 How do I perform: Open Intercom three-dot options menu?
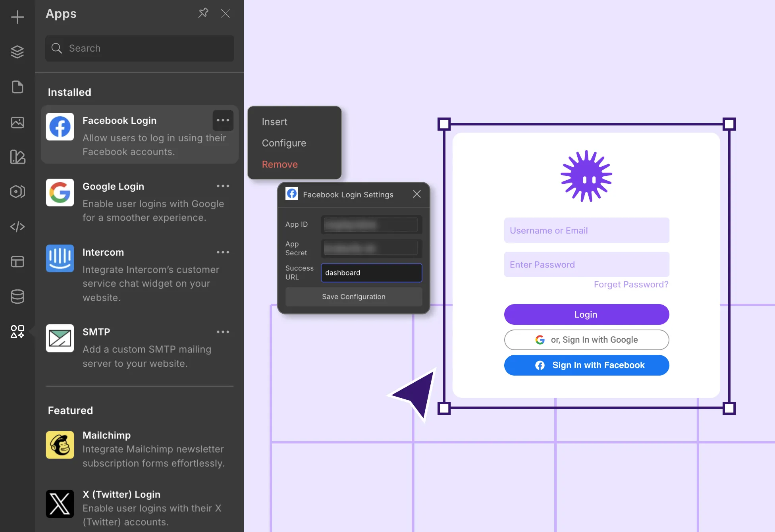tap(223, 253)
